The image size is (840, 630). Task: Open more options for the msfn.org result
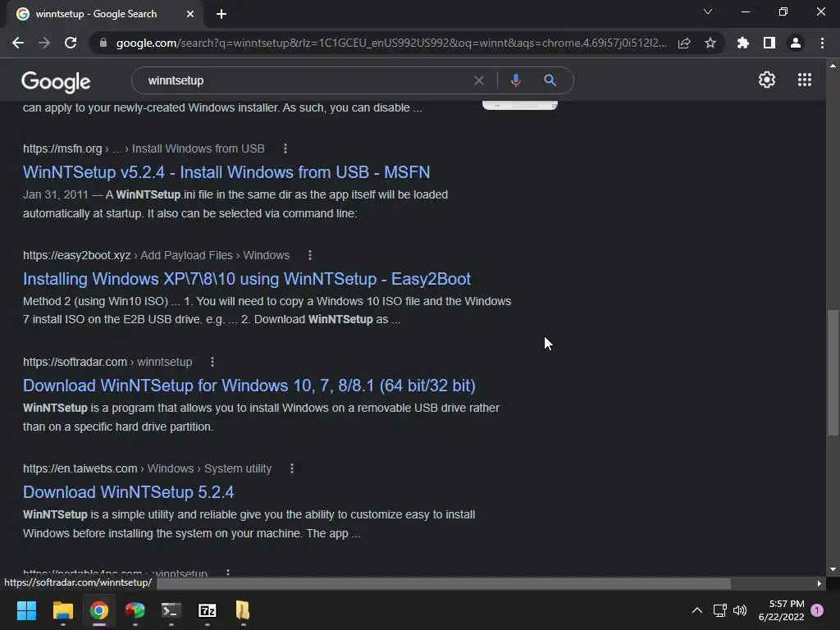point(285,148)
